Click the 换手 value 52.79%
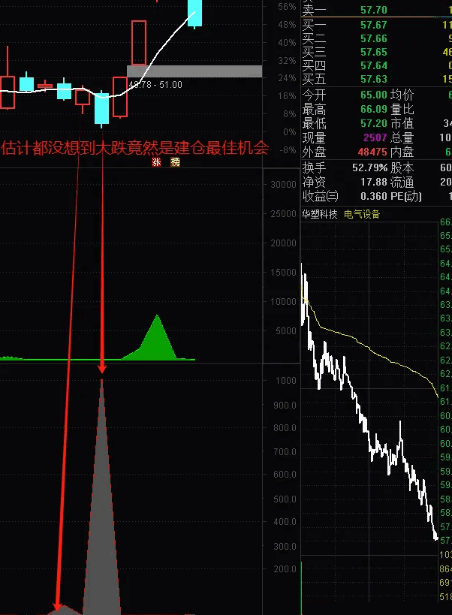This screenshot has height=615, width=452. pyautogui.click(x=370, y=168)
